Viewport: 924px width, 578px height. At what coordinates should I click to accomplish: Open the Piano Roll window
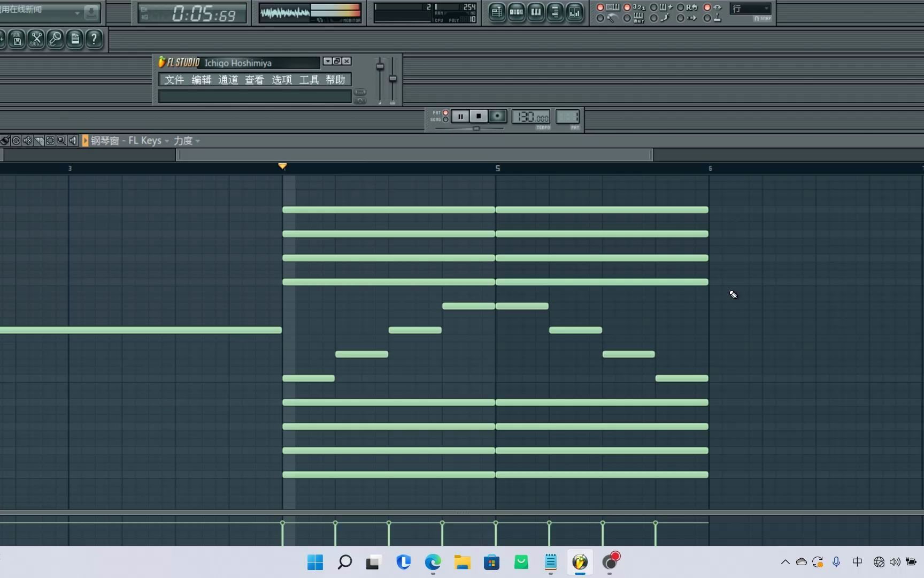click(x=535, y=12)
